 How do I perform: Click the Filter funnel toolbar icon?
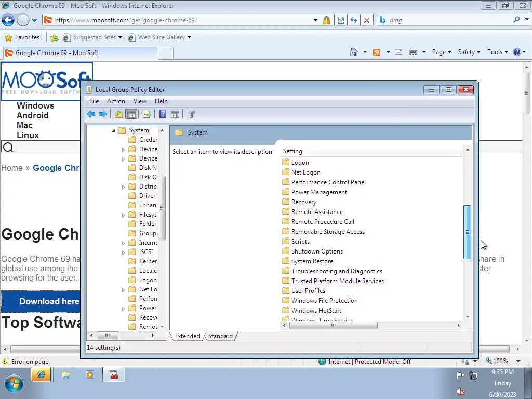pyautogui.click(x=191, y=114)
